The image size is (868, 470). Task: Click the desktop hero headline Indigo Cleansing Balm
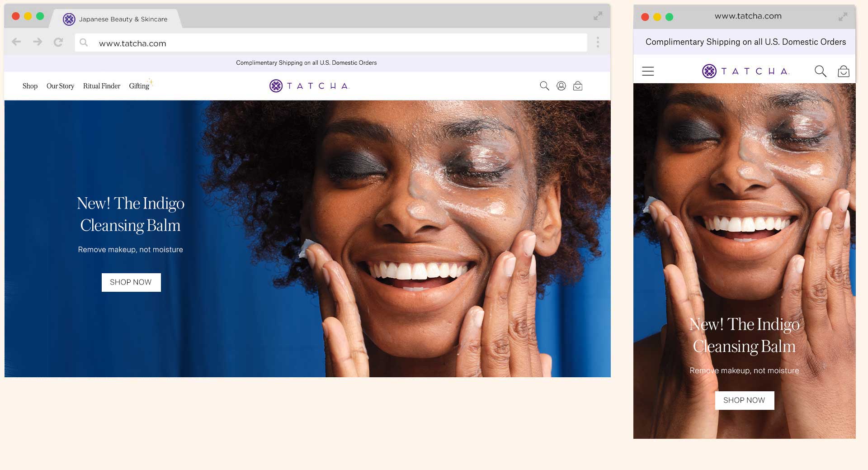[131, 214]
